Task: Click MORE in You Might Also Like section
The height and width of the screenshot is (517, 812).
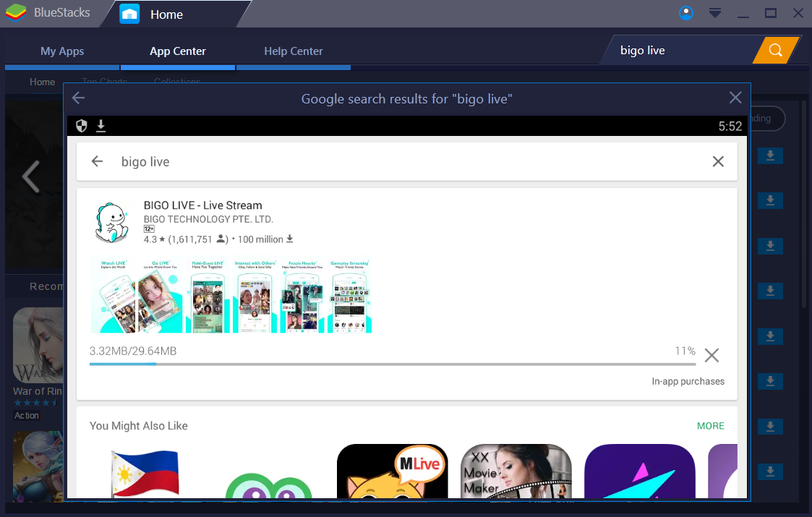Action: (711, 426)
